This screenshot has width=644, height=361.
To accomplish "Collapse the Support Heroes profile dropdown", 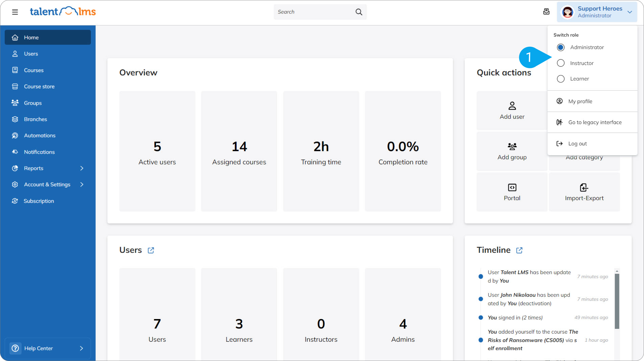I will tap(630, 12).
